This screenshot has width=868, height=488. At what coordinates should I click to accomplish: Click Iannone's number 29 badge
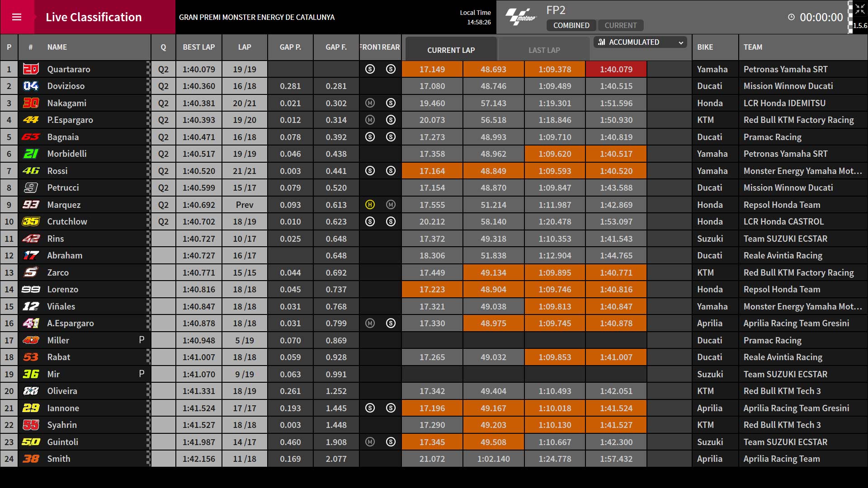(x=31, y=408)
